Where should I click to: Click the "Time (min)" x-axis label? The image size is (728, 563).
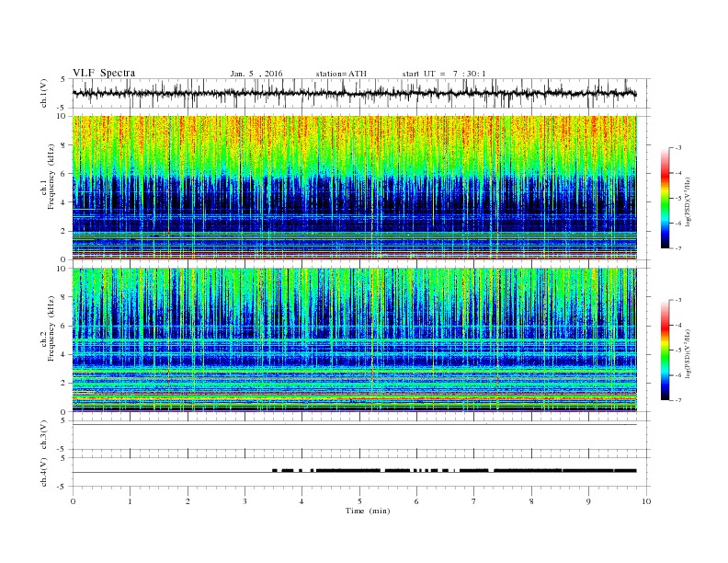368,511
